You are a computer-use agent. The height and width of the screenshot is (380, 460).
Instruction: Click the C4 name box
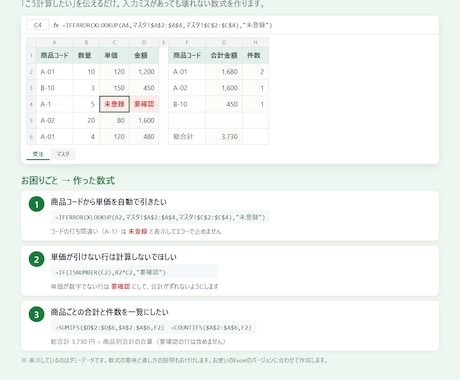[38, 25]
